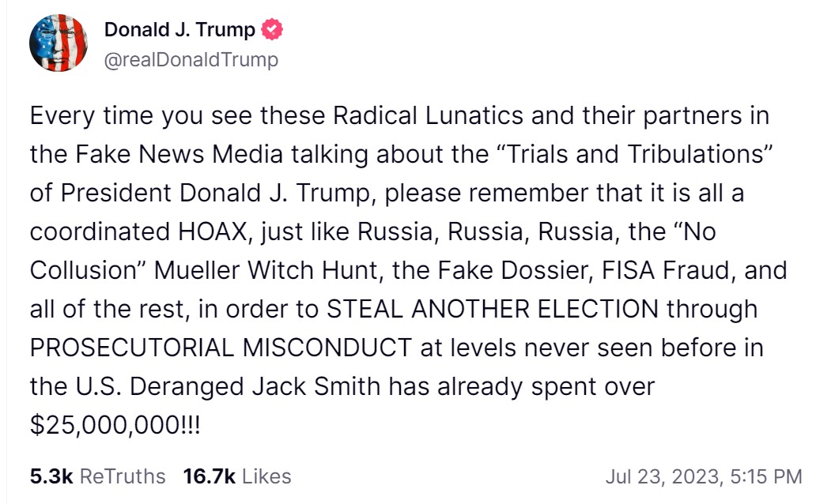Click the ReTruths label

click(x=123, y=476)
